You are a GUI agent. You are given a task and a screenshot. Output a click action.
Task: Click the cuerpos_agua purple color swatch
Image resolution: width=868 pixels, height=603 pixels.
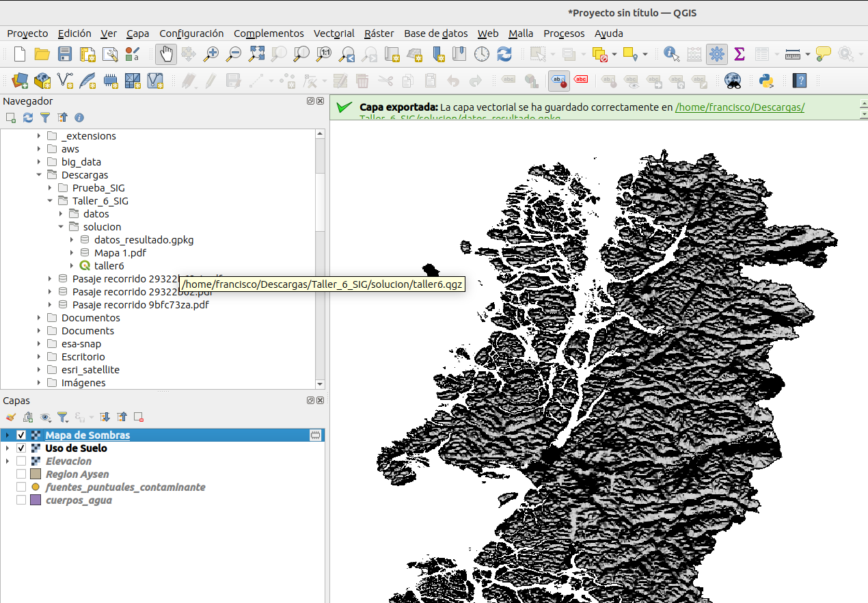click(x=36, y=500)
